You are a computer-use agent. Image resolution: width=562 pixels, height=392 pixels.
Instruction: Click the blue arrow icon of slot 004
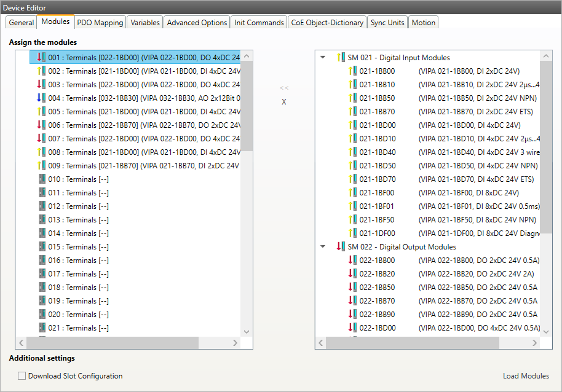point(41,98)
